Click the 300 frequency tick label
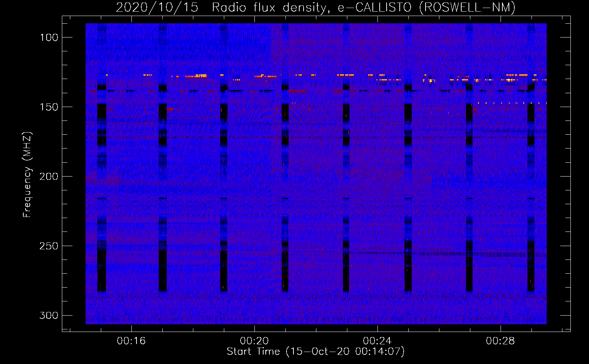This screenshot has height=364, width=589. (x=49, y=315)
